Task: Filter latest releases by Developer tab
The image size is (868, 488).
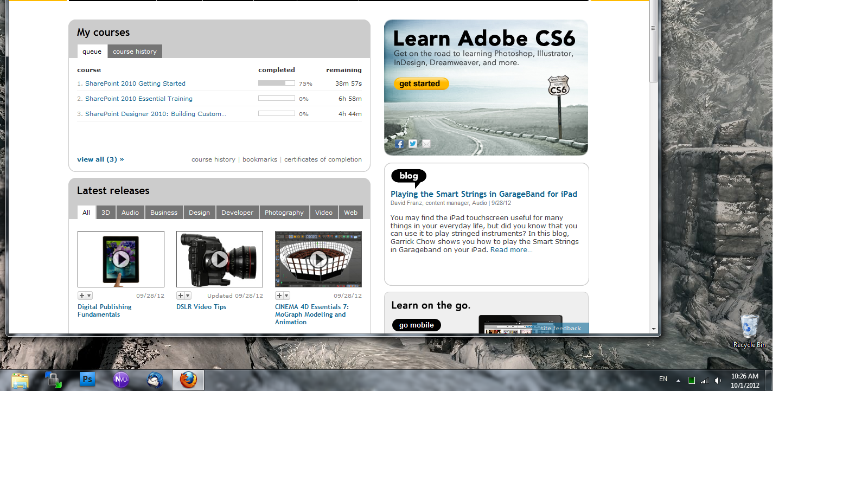Action: (237, 213)
